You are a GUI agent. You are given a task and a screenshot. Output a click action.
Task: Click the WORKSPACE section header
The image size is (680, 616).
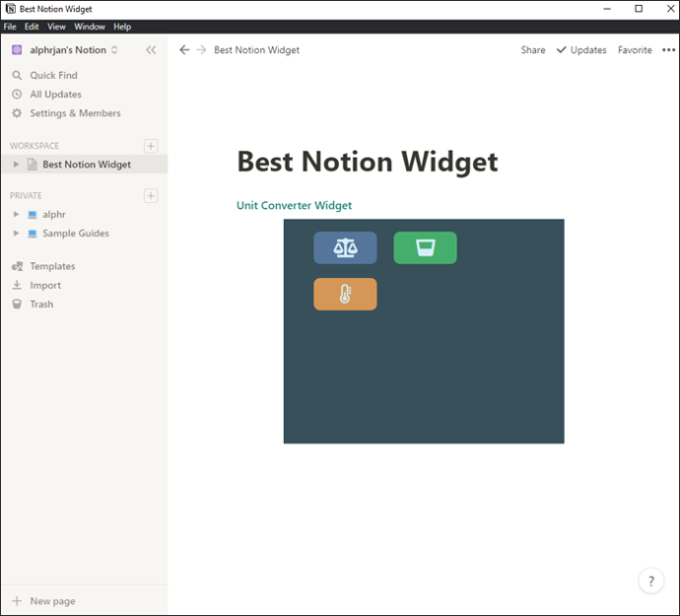(x=34, y=146)
